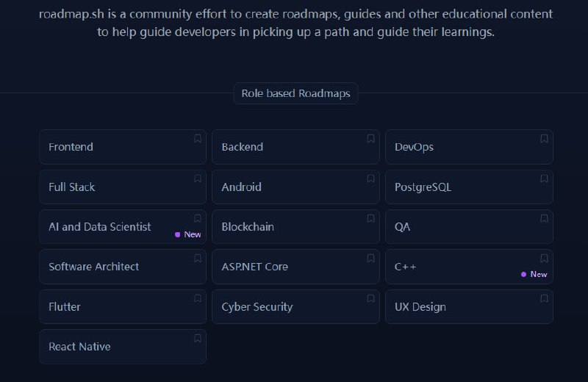Bookmark the DevOps roadmap
Image resolution: width=588 pixels, height=382 pixels.
coord(544,138)
